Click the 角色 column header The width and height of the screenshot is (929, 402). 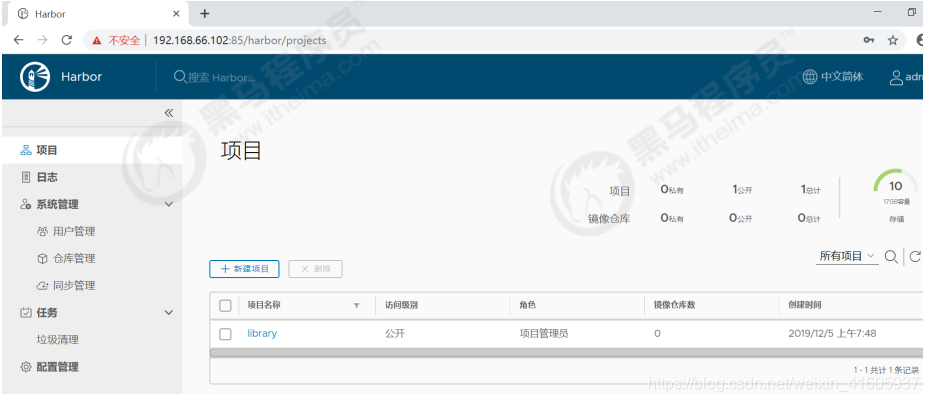pos(527,305)
